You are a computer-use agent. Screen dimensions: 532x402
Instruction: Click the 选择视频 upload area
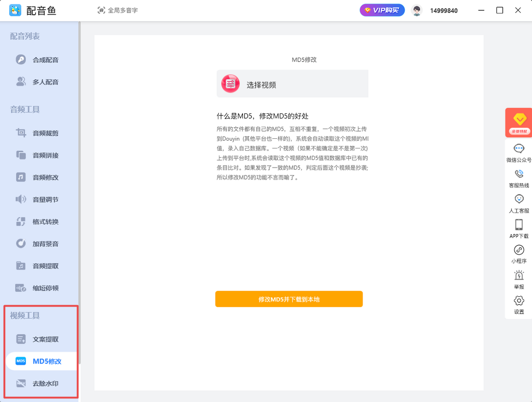click(293, 84)
